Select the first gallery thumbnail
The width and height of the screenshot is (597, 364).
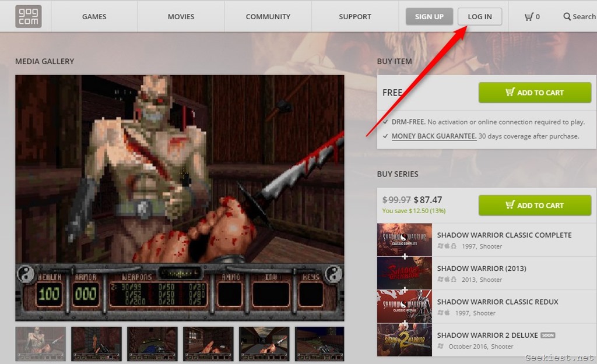pos(40,344)
